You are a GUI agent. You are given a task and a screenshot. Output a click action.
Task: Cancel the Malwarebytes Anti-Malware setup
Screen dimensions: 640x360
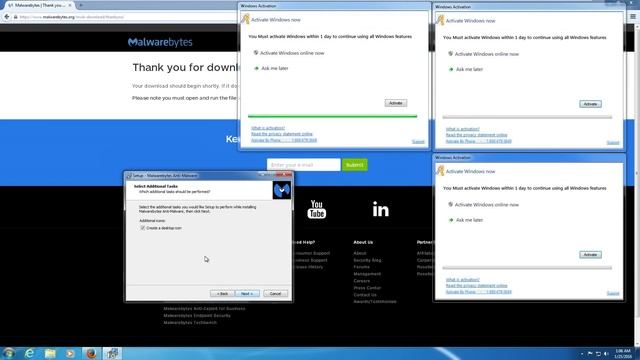[275, 293]
